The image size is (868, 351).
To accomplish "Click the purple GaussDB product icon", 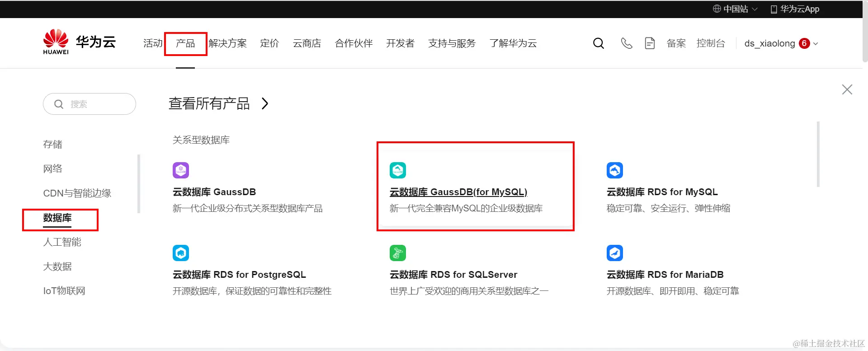I will (181, 170).
